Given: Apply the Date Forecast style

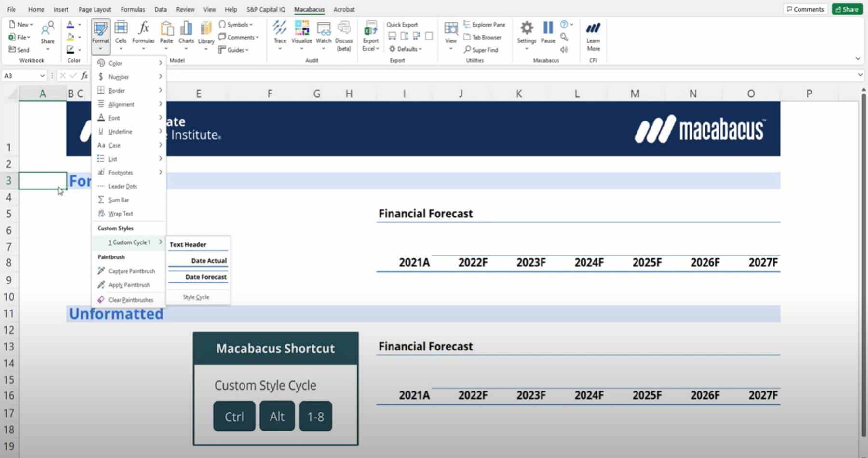Looking at the screenshot, I should tap(206, 277).
